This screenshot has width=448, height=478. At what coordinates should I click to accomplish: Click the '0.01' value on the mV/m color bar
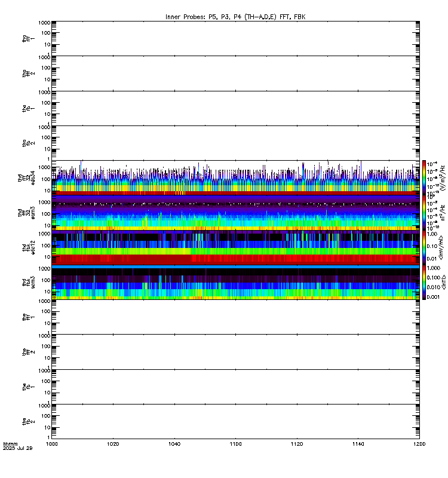point(432,259)
